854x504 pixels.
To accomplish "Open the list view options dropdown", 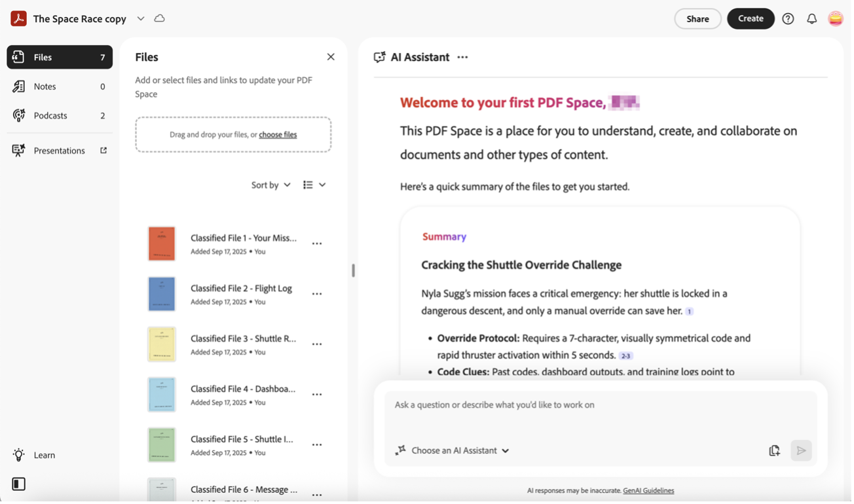I will tap(314, 185).
